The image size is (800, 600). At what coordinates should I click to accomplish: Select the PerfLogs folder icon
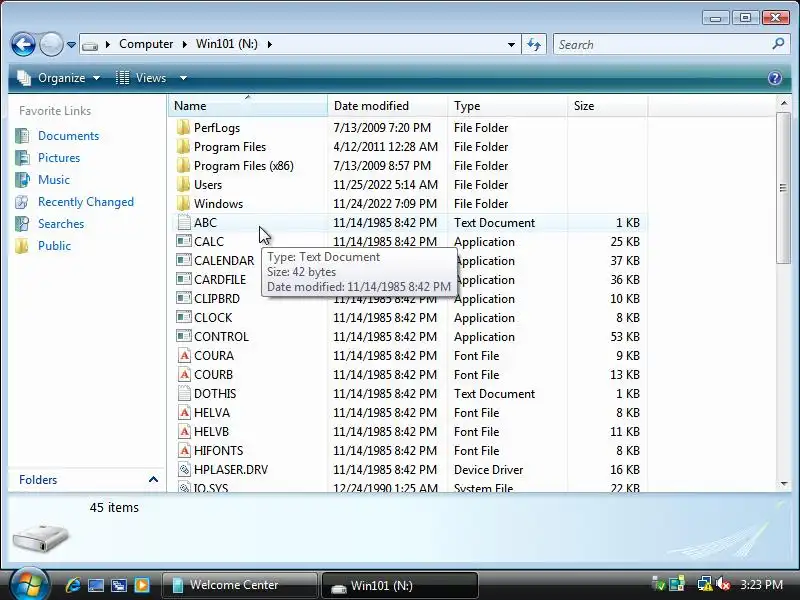point(183,128)
